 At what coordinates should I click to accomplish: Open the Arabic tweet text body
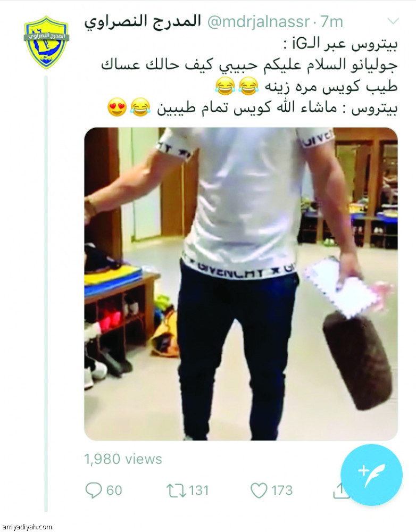click(x=249, y=77)
